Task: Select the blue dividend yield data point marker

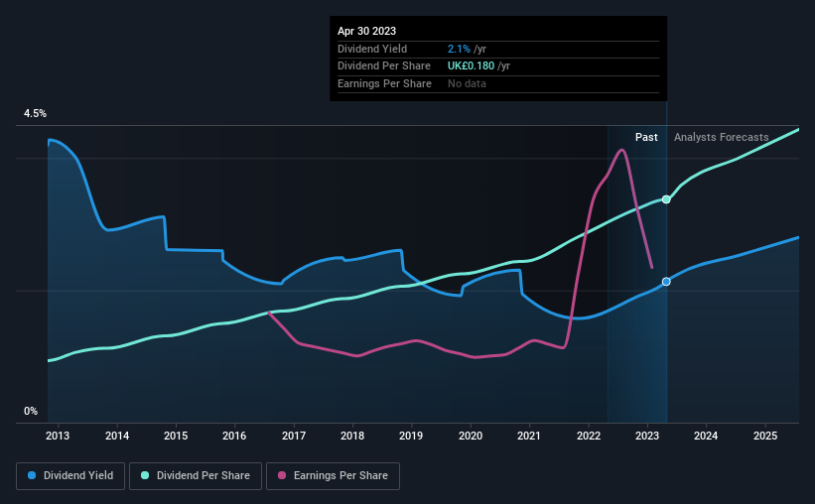Action: [x=666, y=282]
